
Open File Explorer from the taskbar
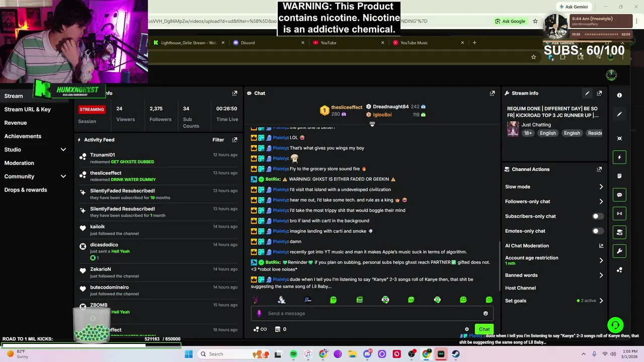click(x=352, y=354)
